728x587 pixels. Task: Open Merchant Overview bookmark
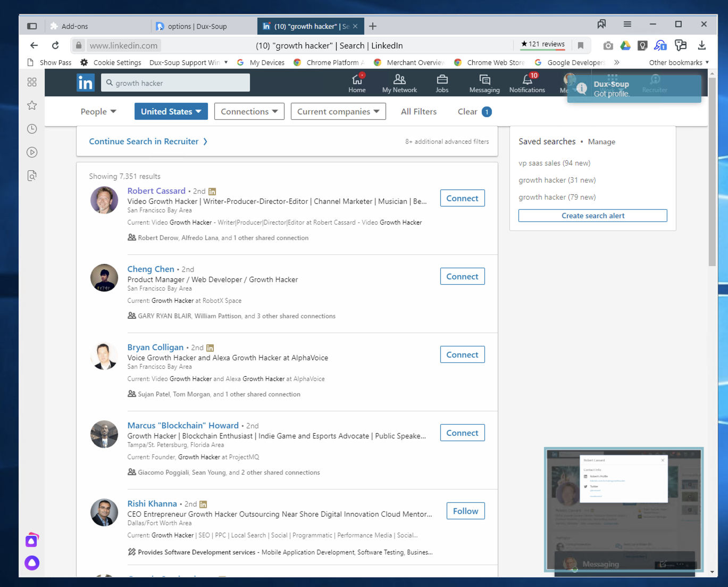[409, 62]
